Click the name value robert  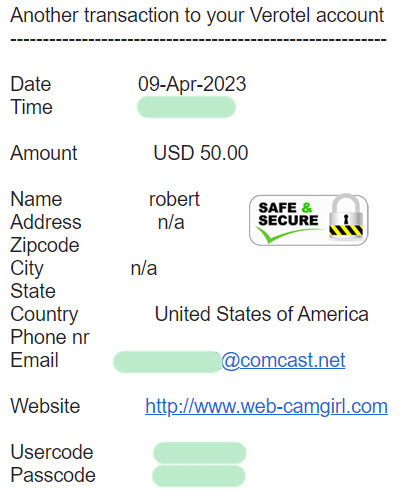pyautogui.click(x=174, y=199)
